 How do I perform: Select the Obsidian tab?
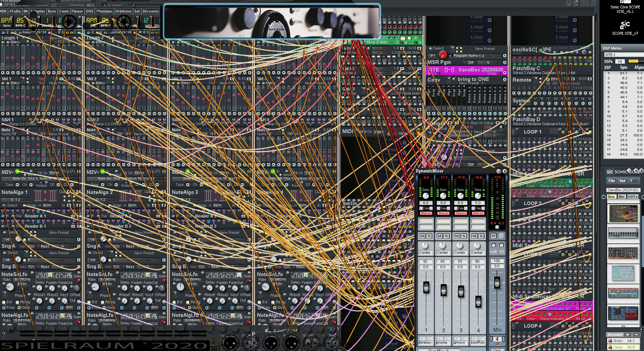point(104,11)
